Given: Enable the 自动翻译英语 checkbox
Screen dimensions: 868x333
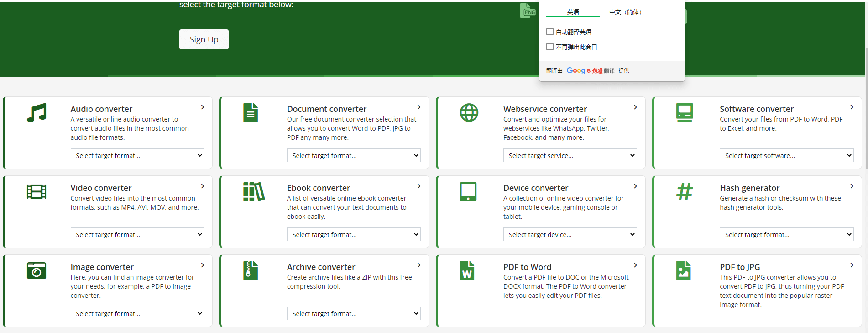Looking at the screenshot, I should click(550, 32).
